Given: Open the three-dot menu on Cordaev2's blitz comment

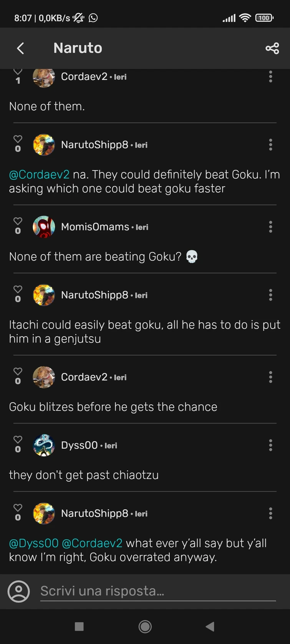Looking at the screenshot, I should pos(270,377).
